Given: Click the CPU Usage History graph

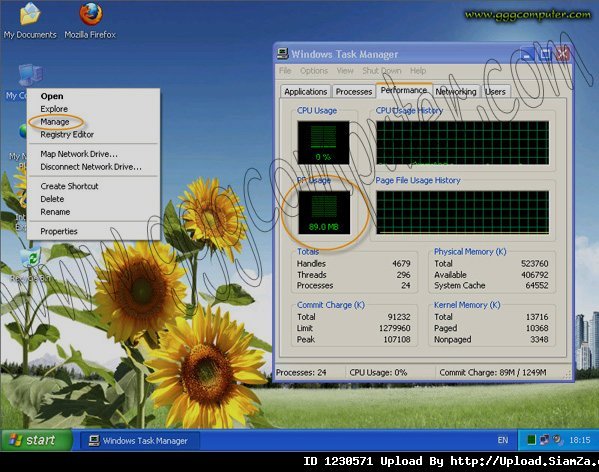Looking at the screenshot, I should click(x=462, y=142).
